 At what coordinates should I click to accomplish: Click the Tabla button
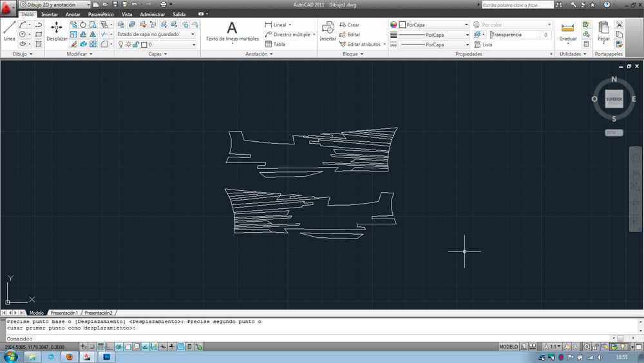coord(275,44)
